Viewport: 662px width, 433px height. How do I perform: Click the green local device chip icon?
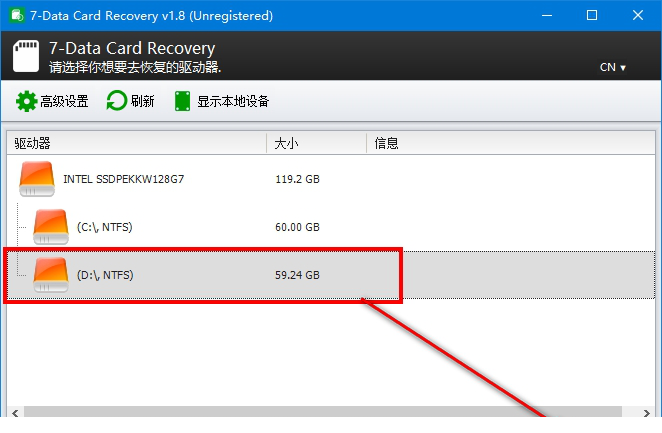[182, 101]
